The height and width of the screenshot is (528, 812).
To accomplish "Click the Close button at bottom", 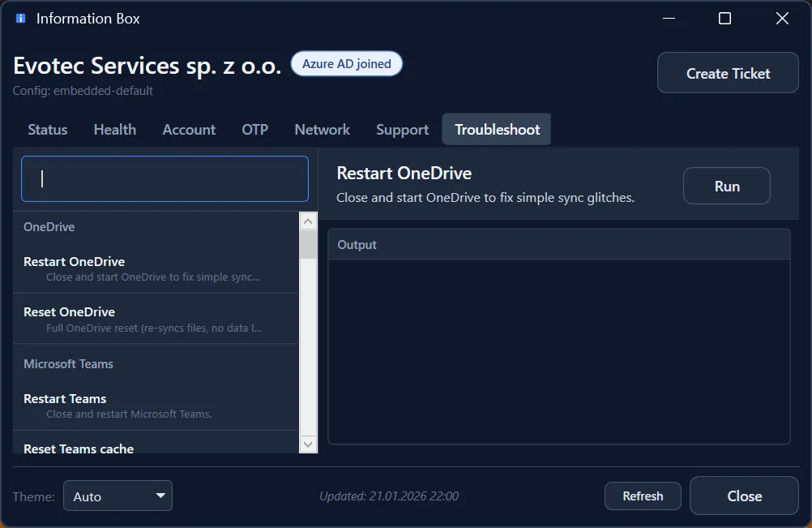I will [x=744, y=496].
